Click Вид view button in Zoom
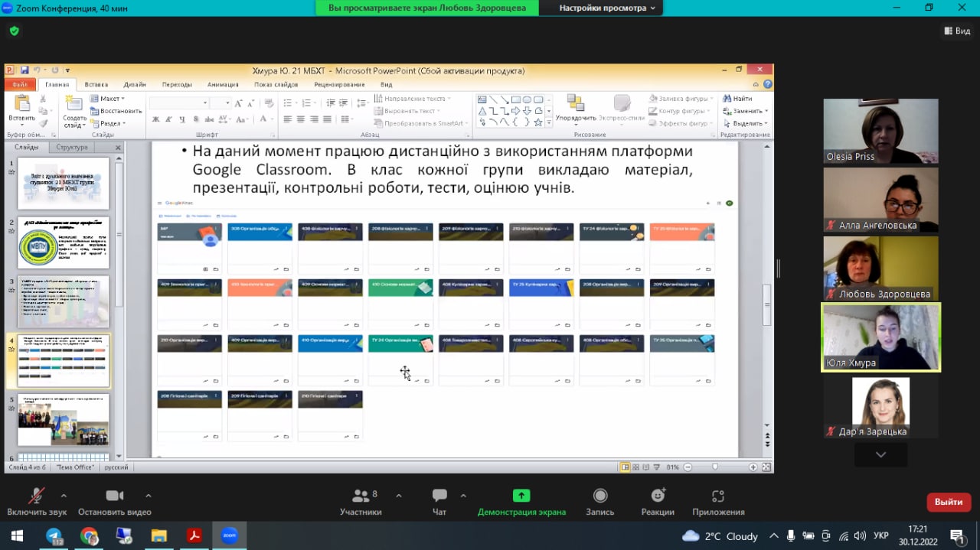 957,31
